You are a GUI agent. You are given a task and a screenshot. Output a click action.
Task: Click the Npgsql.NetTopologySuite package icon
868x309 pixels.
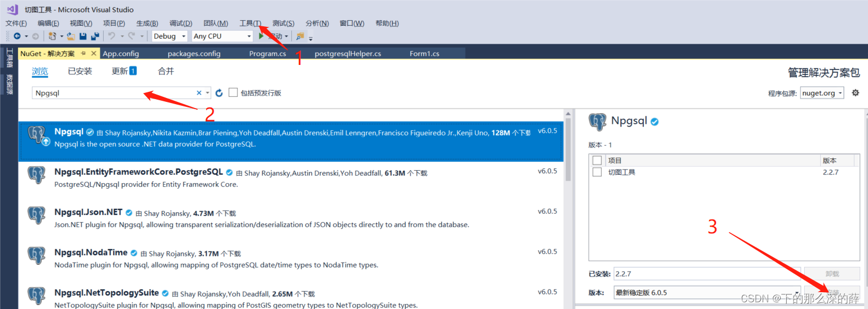(x=37, y=296)
